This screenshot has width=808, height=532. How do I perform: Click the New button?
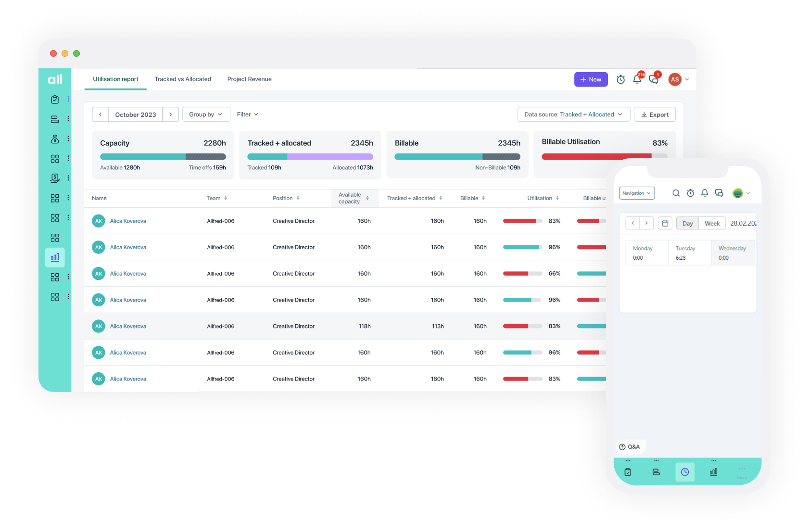(591, 79)
